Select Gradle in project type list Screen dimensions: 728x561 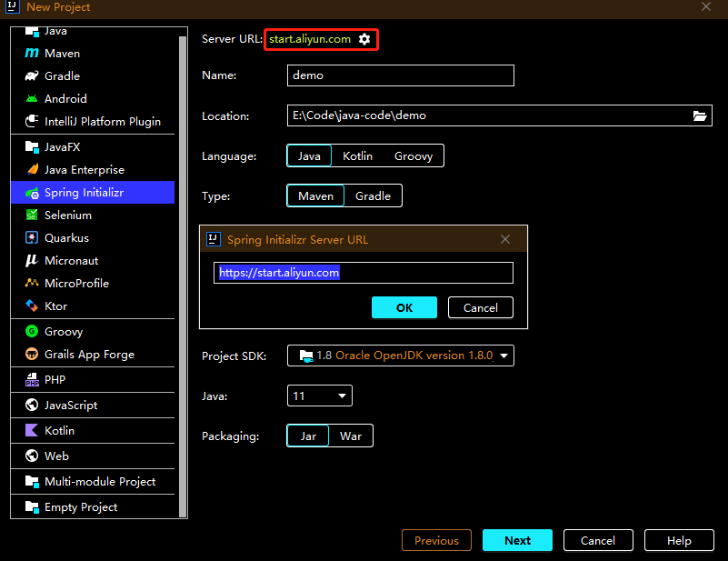point(93,75)
